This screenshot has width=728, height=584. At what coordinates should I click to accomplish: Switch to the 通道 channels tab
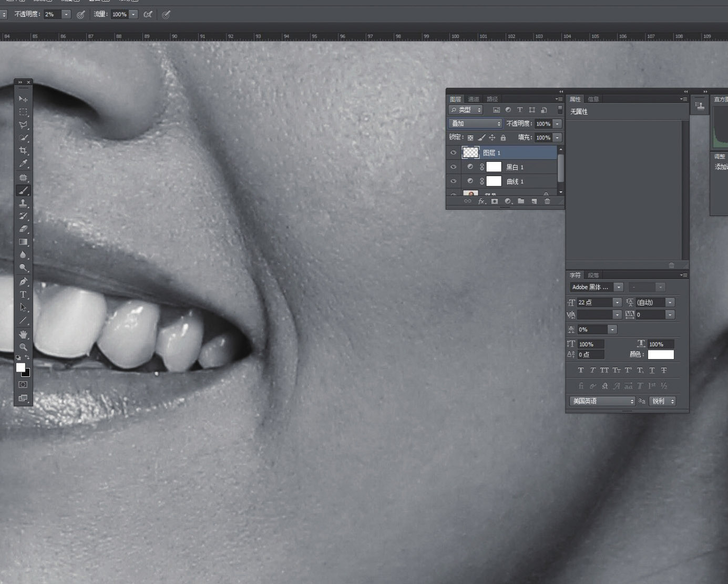coord(474,99)
